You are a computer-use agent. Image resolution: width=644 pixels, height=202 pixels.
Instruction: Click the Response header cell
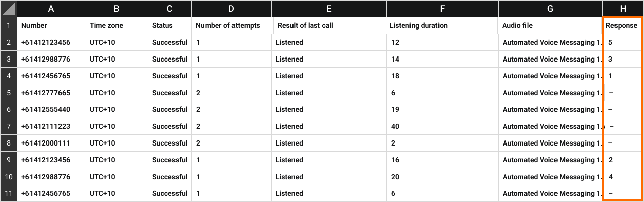(622, 25)
